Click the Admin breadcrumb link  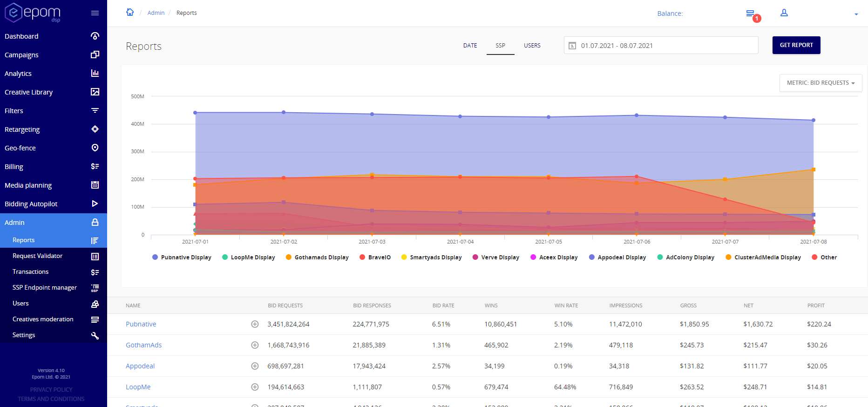[x=156, y=13]
